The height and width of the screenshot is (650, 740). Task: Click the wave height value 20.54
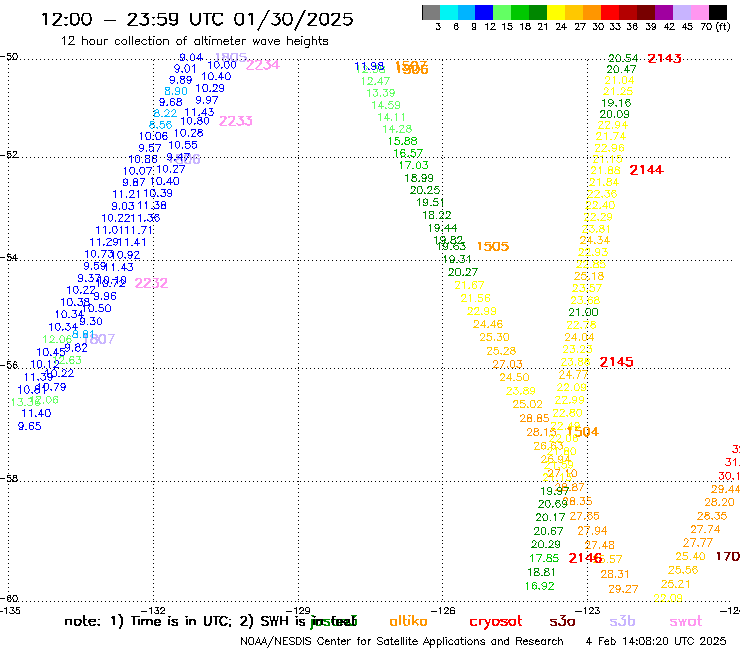(x=623, y=58)
